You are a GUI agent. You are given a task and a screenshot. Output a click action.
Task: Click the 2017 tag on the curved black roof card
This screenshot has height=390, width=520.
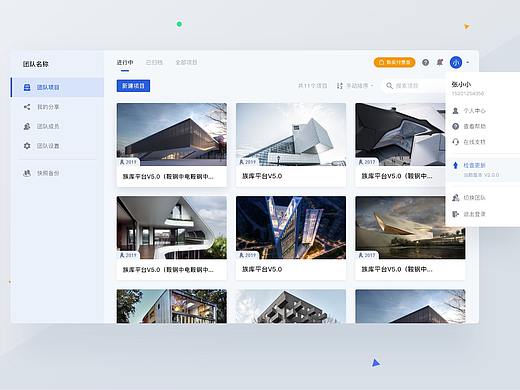[x=367, y=162]
